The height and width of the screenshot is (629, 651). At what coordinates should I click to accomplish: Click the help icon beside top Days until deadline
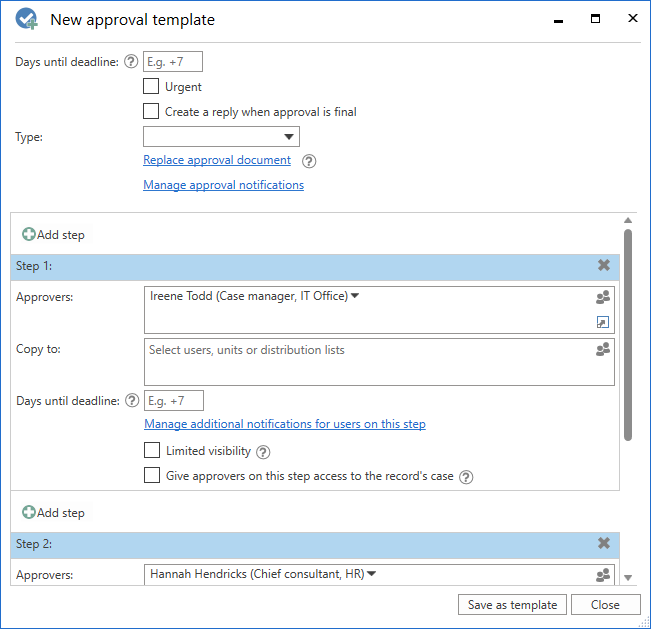pos(130,62)
